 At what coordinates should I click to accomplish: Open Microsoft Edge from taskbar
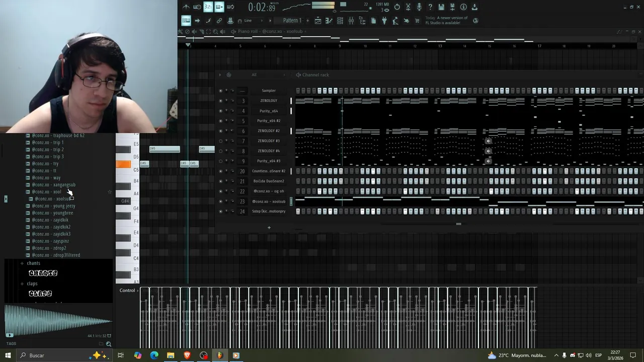coord(154,355)
